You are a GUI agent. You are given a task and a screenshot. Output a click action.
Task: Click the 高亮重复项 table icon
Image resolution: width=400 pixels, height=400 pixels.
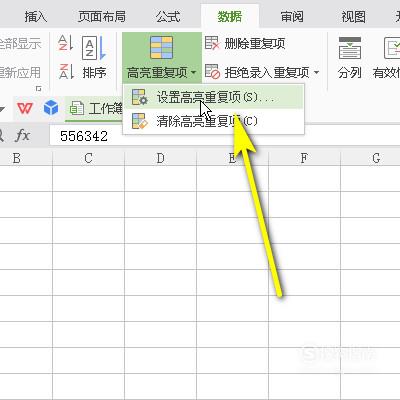coord(161,48)
